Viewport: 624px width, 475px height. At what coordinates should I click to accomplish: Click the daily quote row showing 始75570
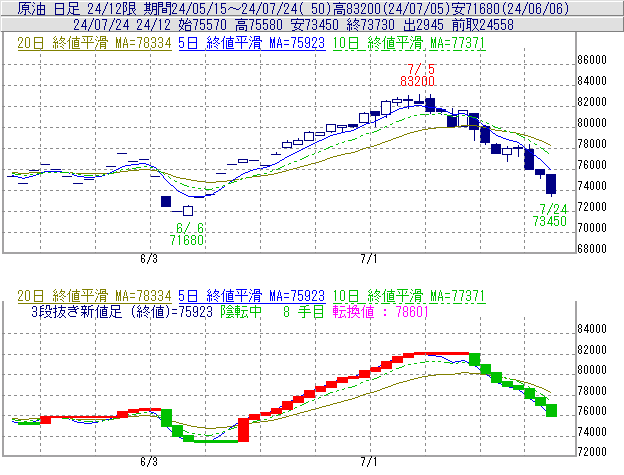pyautogui.click(x=312, y=25)
